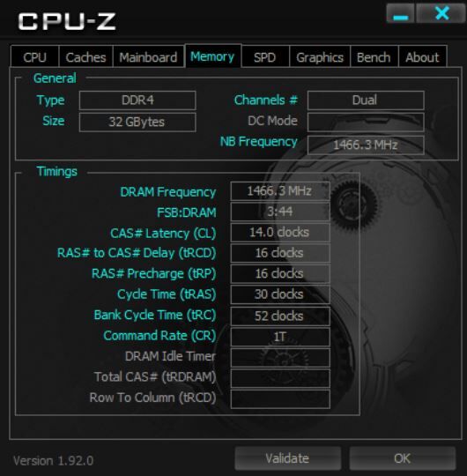
Task: Select the FSB:DRAM ratio field
Action: [280, 212]
